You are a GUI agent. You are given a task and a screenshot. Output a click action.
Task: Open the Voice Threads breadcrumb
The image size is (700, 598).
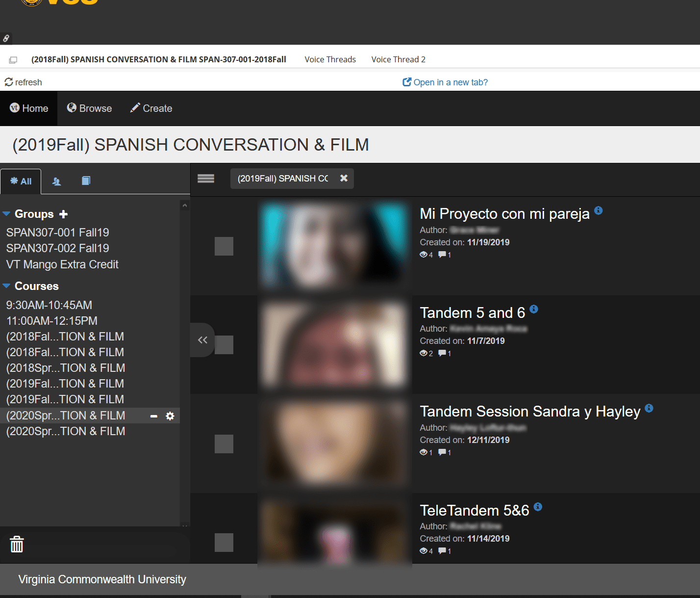330,59
